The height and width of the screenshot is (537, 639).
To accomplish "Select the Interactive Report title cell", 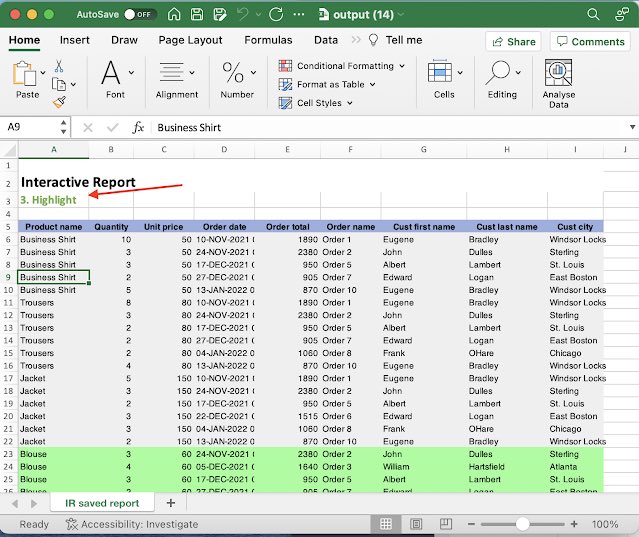I will pos(78,182).
